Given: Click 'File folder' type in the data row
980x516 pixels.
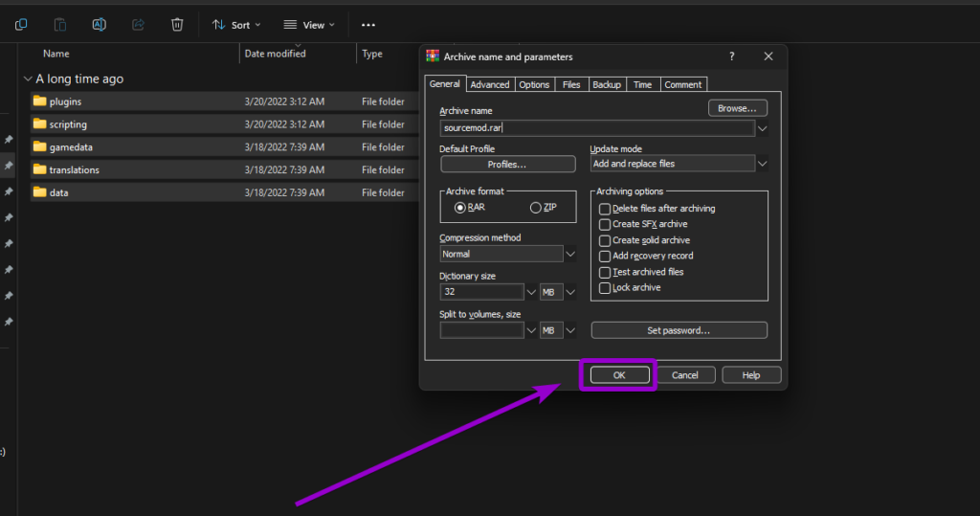Looking at the screenshot, I should 383,192.
